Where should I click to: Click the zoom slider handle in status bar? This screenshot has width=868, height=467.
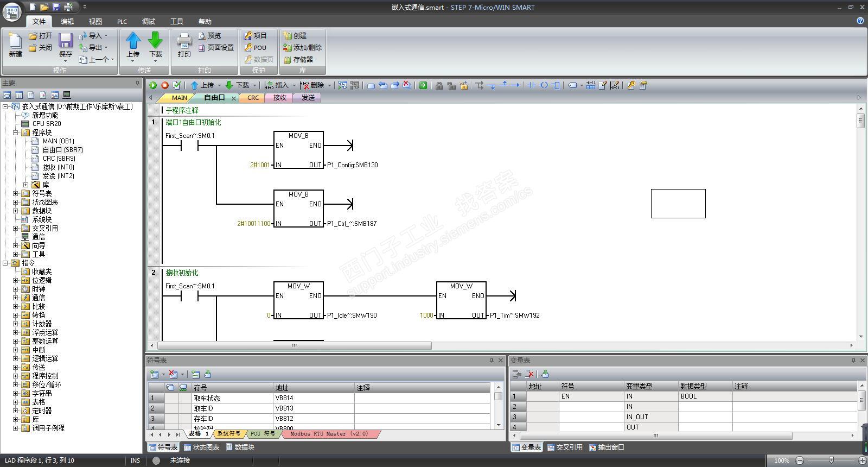831,460
